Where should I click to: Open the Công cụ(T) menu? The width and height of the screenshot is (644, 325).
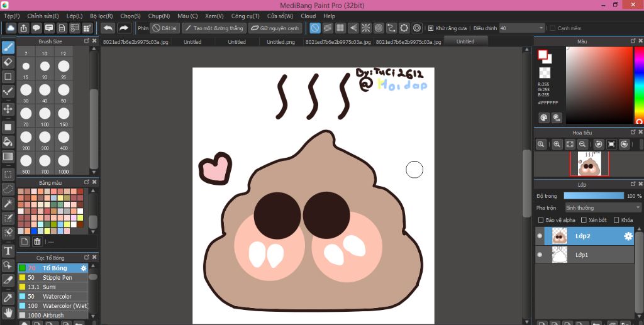pyautogui.click(x=245, y=16)
